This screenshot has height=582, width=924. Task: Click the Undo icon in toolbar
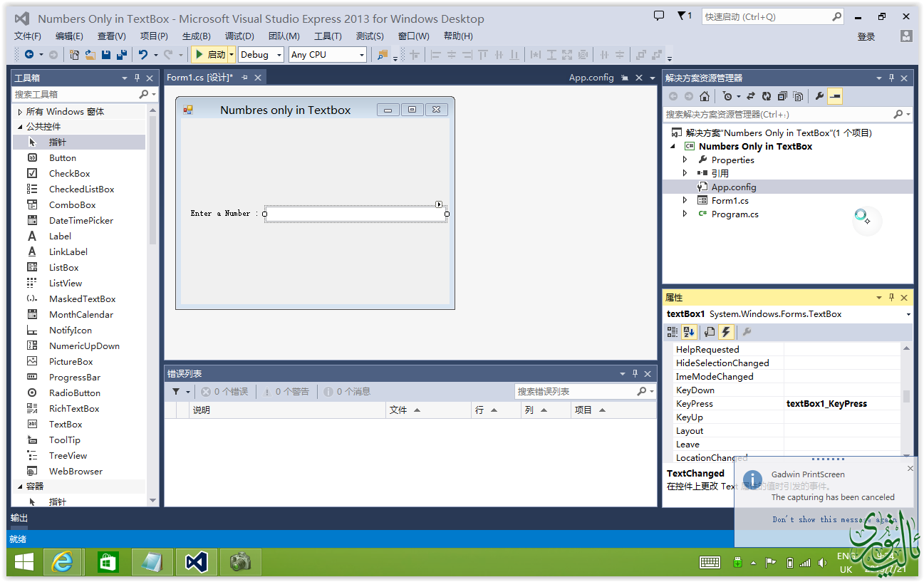point(143,55)
